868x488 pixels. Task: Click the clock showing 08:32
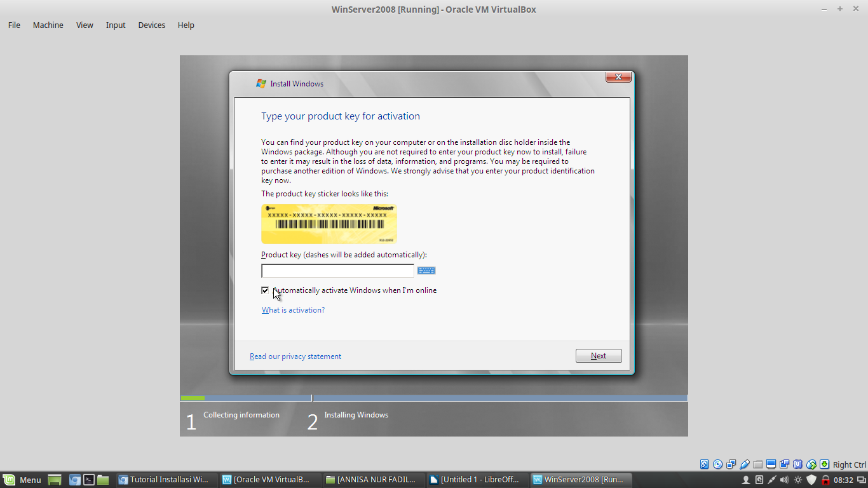click(x=843, y=480)
